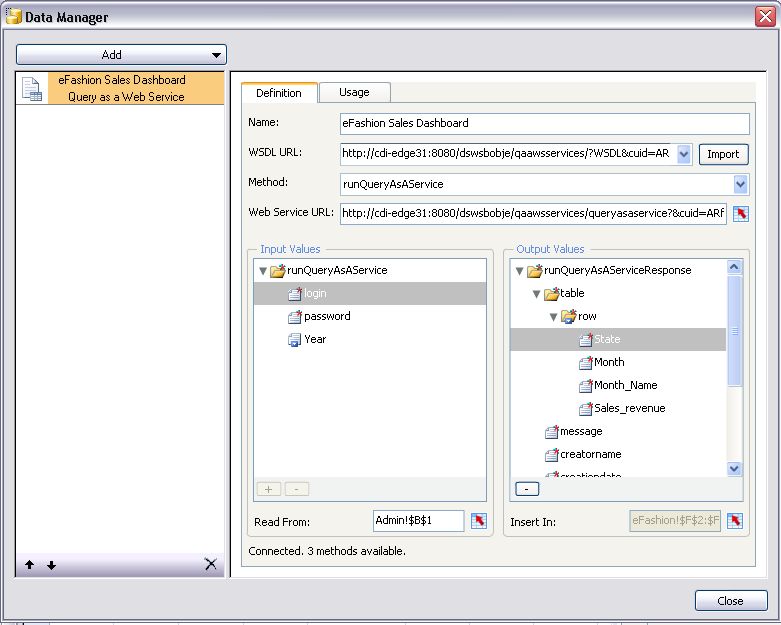The image size is (781, 625).
Task: Click the Close button
Action: 731,601
